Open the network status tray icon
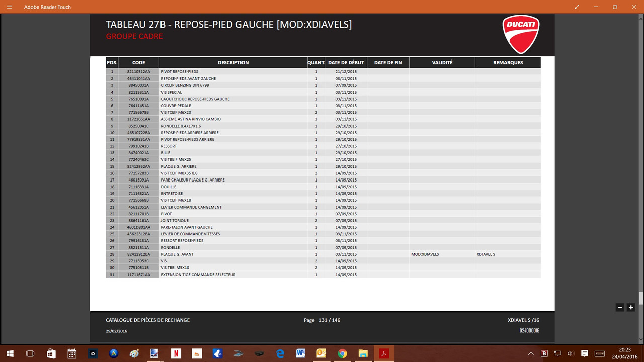This screenshot has width=644, height=362. coord(557,353)
